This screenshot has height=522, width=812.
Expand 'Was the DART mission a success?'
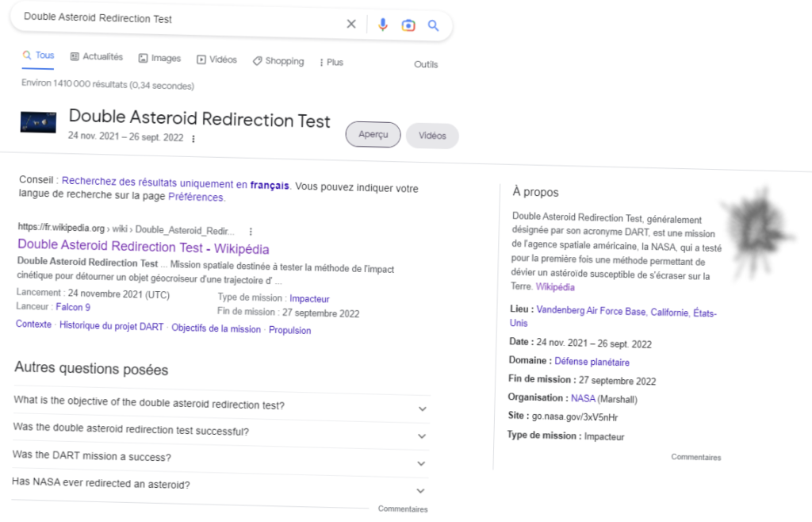point(220,459)
